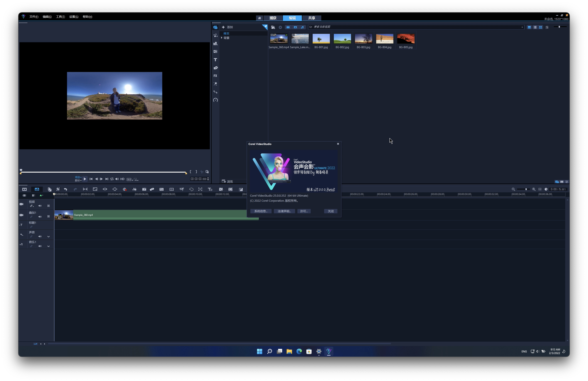588x381 pixels.
Task: Click the Split screen template tool
Action: point(171,189)
